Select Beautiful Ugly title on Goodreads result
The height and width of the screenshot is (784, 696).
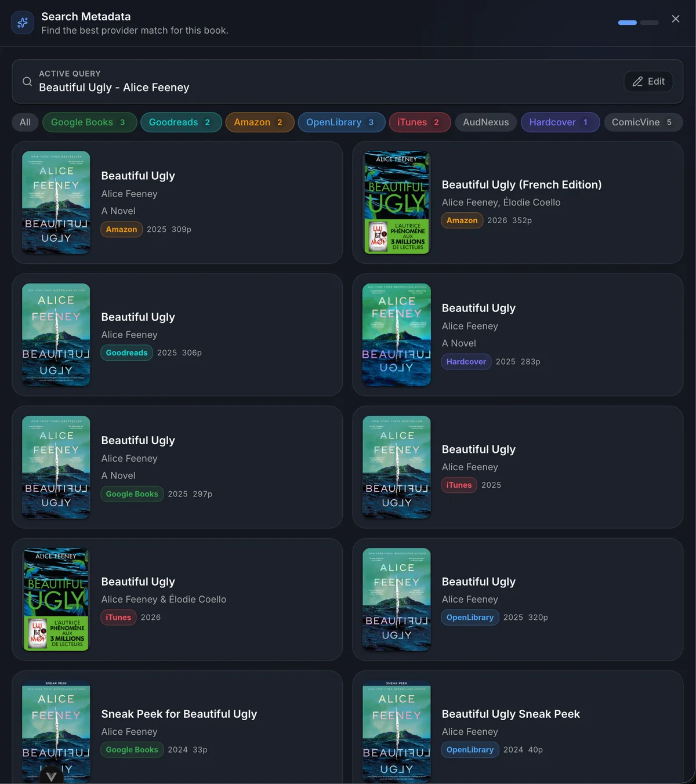pos(138,317)
